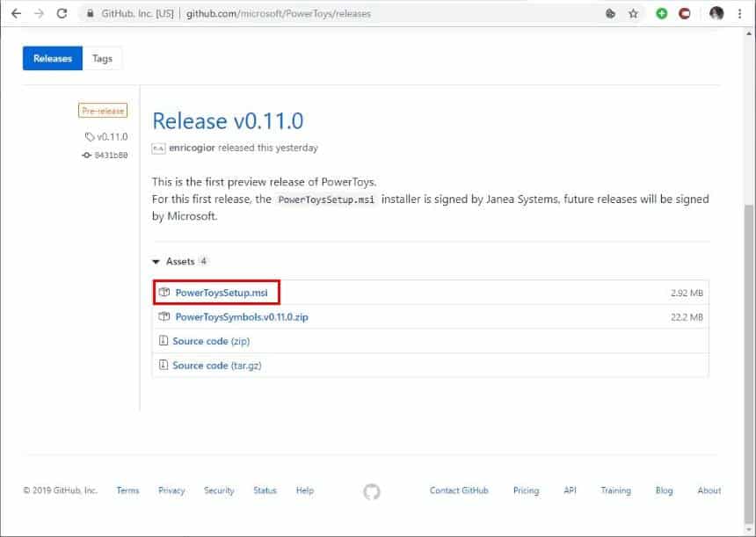Click the GitHub Octocat logo in footer

(372, 491)
